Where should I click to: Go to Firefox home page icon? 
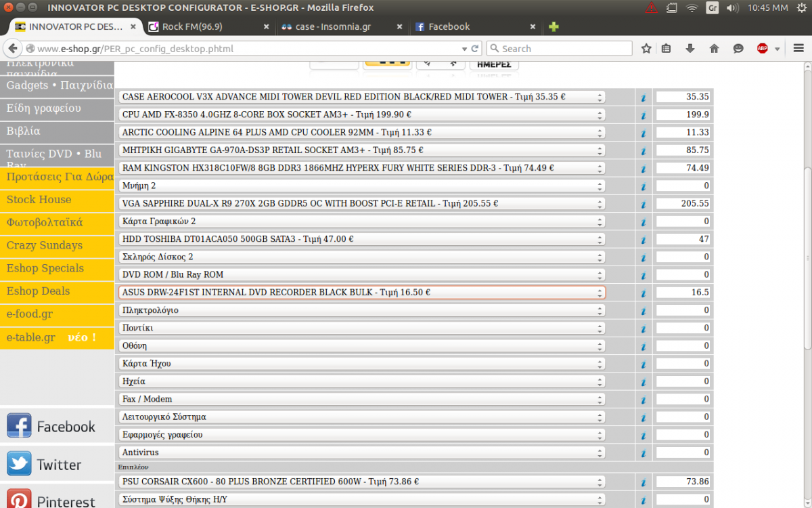714,49
